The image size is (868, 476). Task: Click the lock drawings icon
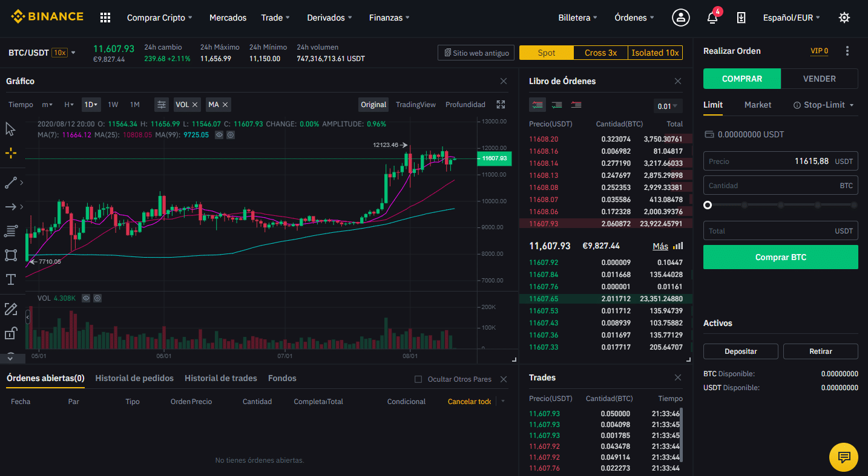(10, 333)
